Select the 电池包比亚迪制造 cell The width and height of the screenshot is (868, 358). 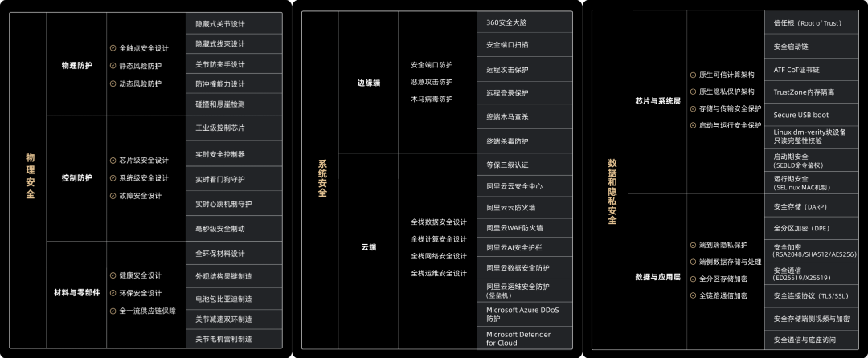[x=234, y=299]
